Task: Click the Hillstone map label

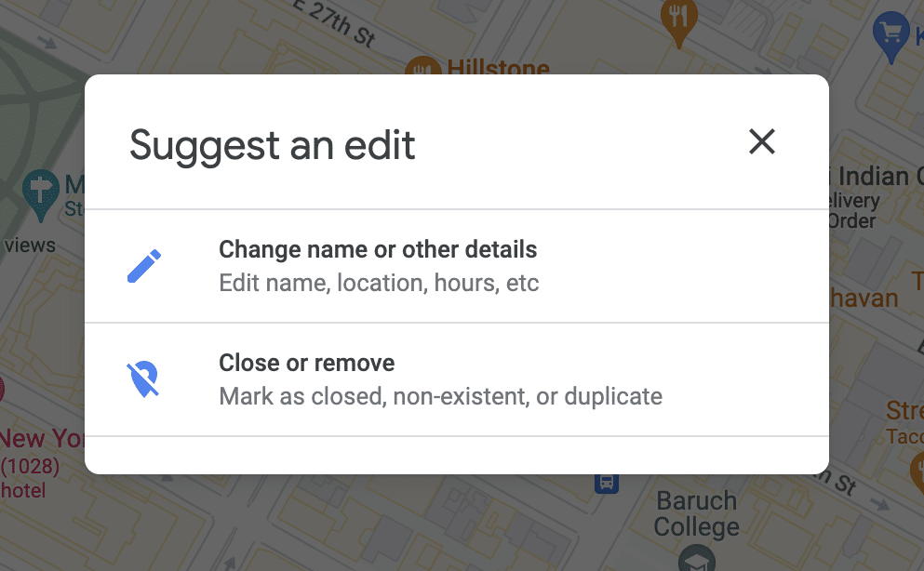Action: pos(498,66)
